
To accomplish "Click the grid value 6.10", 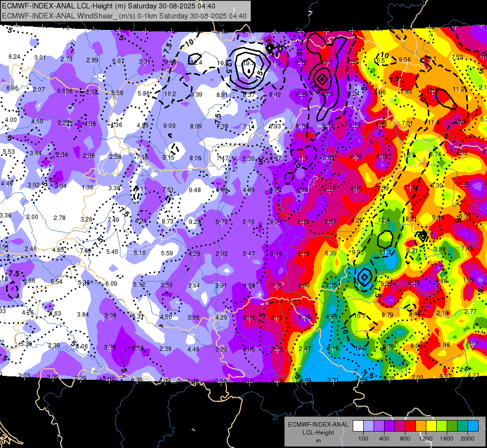I will [140, 253].
